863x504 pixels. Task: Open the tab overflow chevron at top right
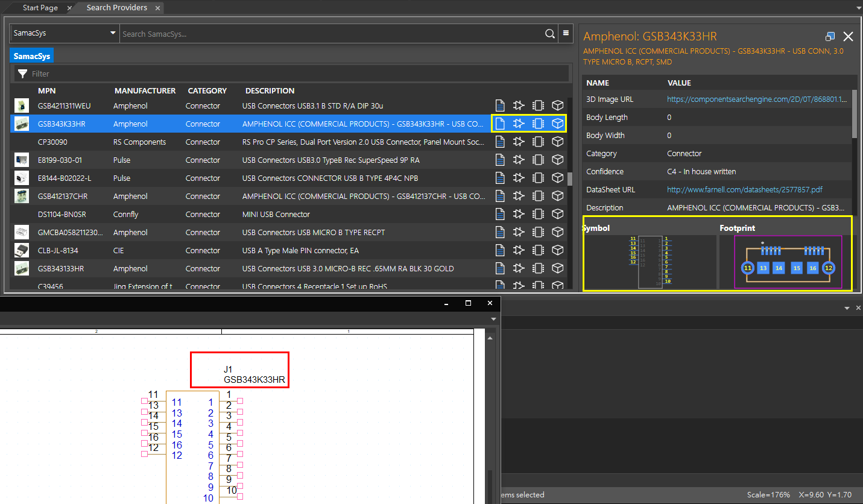tap(858, 7)
